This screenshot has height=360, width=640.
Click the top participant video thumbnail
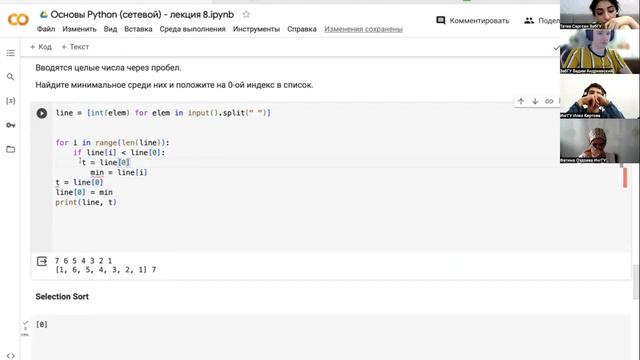[x=599, y=15]
